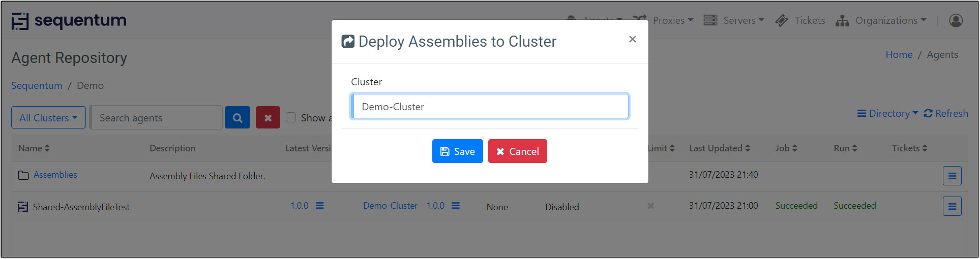Click the Demo breadcrumb text
The height and width of the screenshot is (259, 980).
pyautogui.click(x=90, y=85)
